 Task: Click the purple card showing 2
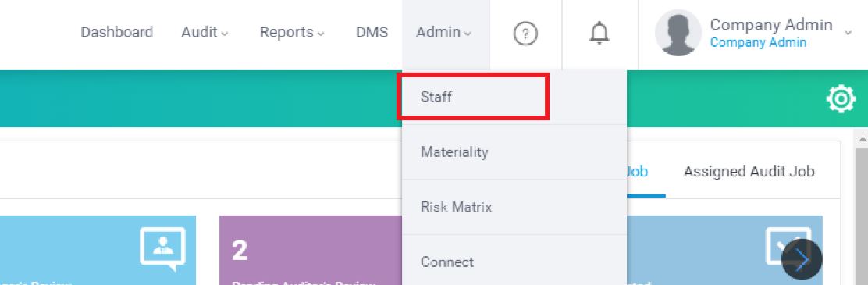click(311, 250)
